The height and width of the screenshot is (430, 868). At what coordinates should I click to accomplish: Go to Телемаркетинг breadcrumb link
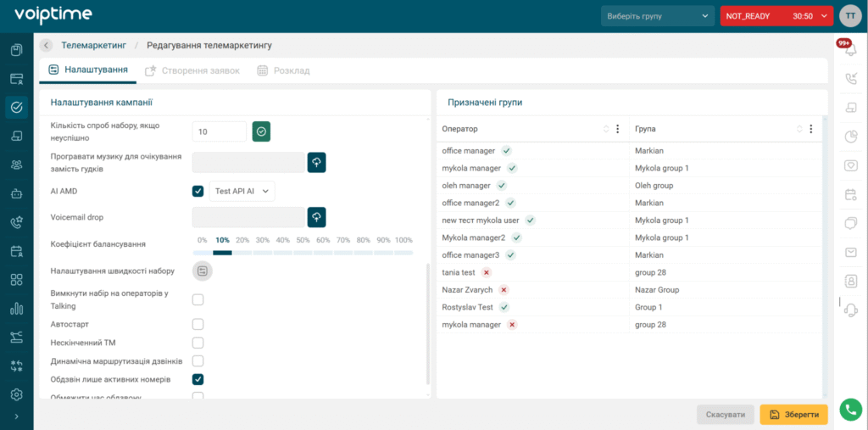point(94,46)
